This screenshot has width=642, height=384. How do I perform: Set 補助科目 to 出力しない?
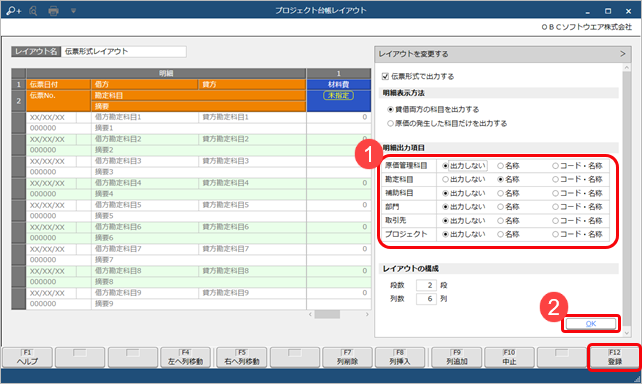tap(445, 193)
